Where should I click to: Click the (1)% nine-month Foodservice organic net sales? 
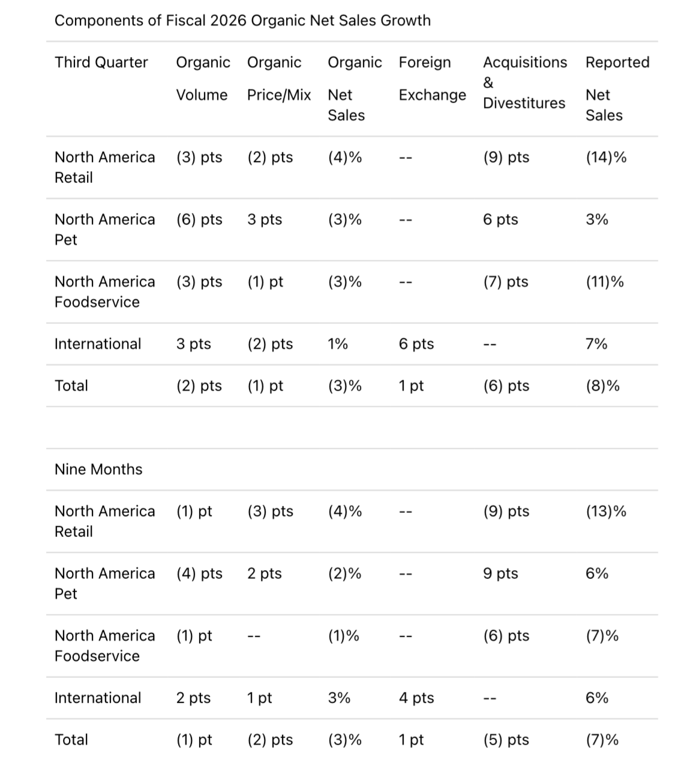(x=343, y=636)
